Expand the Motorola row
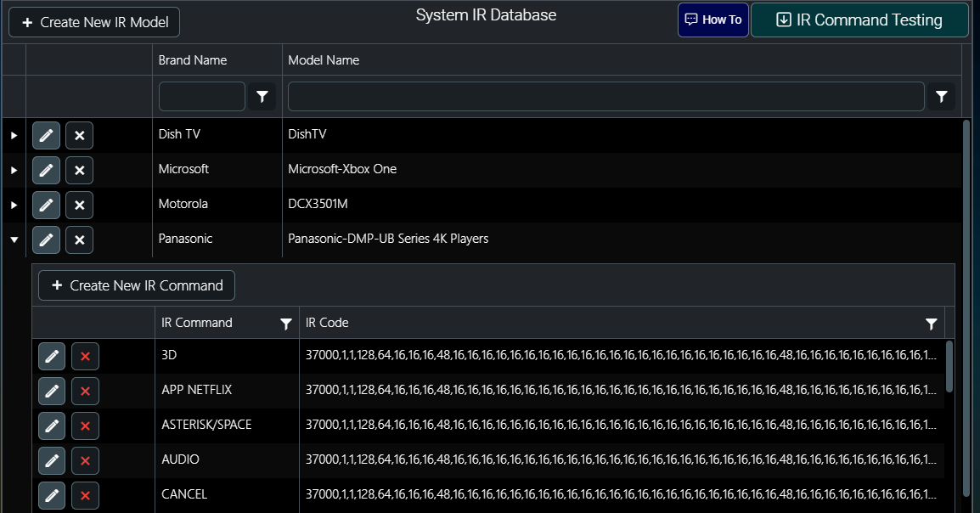This screenshot has width=980, height=513. (14, 205)
